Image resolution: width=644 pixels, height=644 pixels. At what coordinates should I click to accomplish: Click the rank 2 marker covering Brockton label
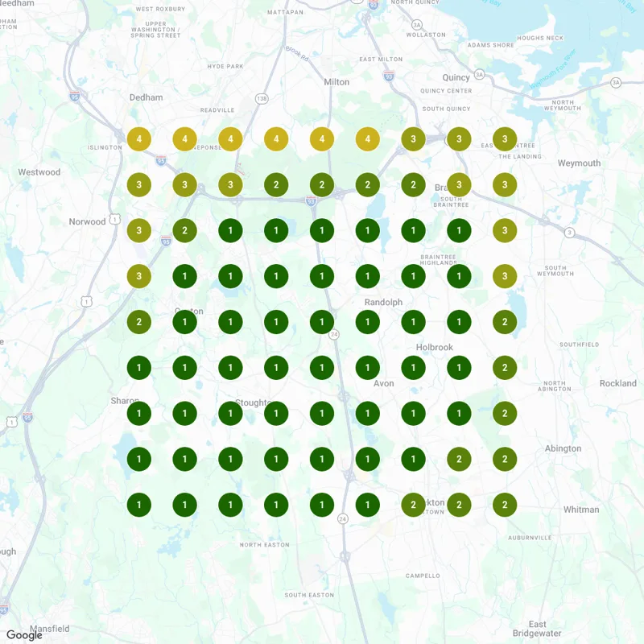(413, 505)
